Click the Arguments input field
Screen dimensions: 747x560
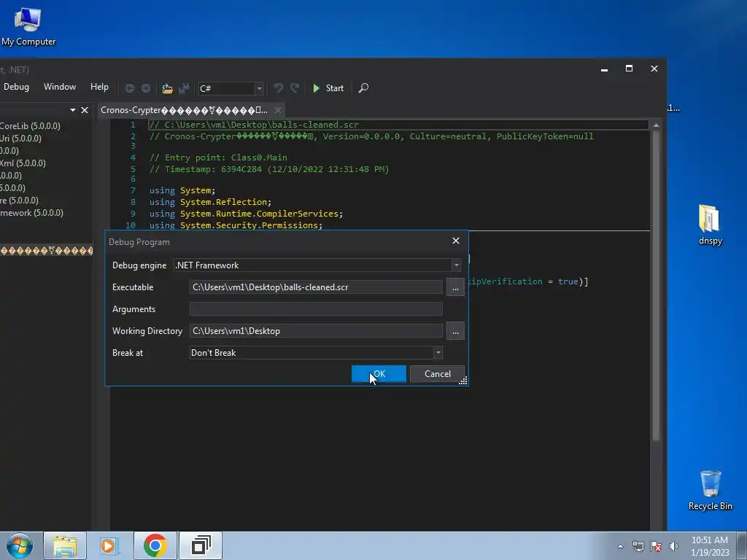pyautogui.click(x=316, y=309)
